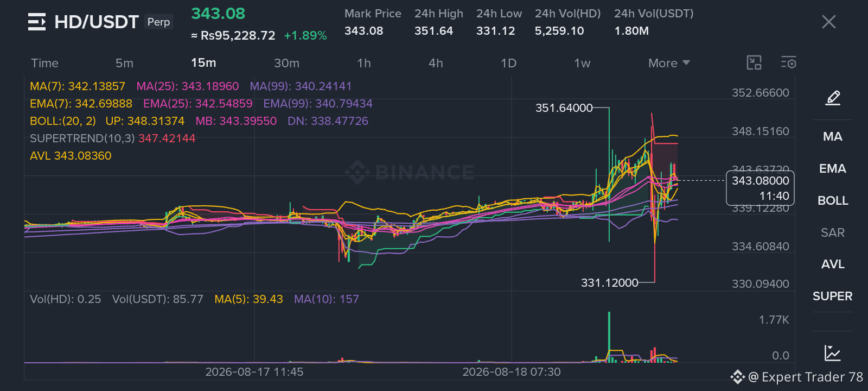Click the Vol(USDT): 85.77 label
The height and width of the screenshot is (391, 868).
(157, 299)
